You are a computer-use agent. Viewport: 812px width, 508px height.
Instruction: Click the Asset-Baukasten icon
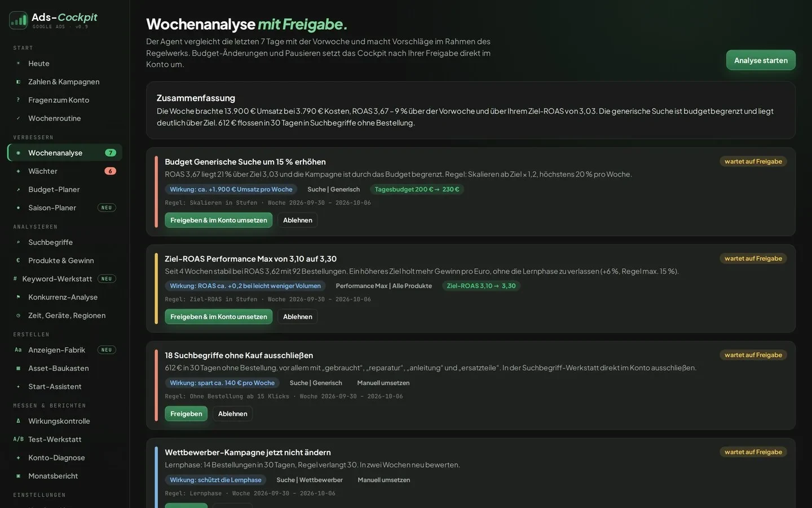coord(18,369)
